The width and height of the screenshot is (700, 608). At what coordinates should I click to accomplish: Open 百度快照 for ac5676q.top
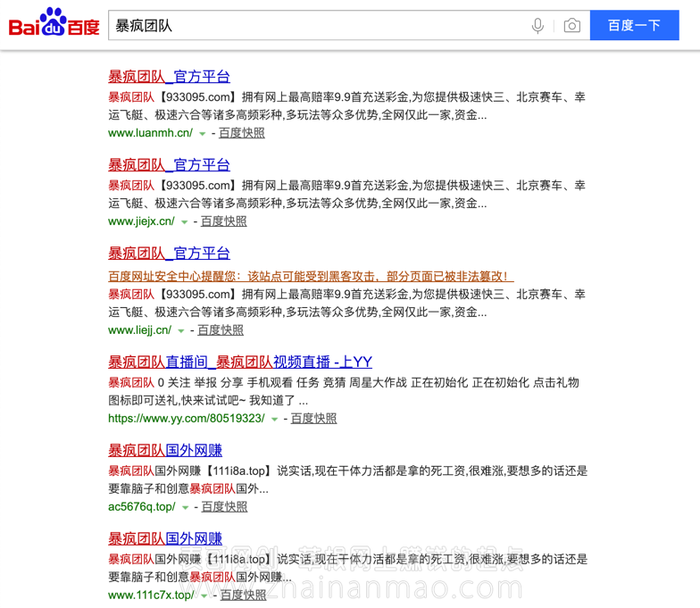(224, 507)
